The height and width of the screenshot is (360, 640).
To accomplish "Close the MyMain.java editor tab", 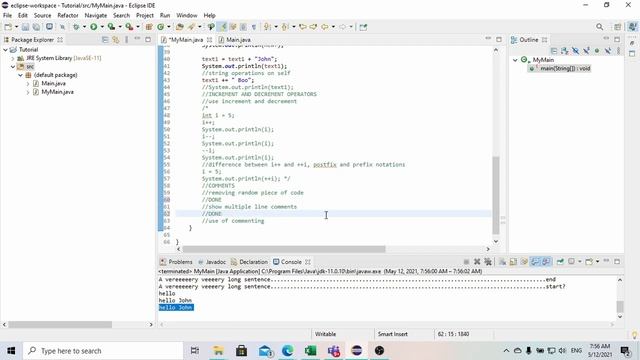I will pyautogui.click(x=209, y=40).
